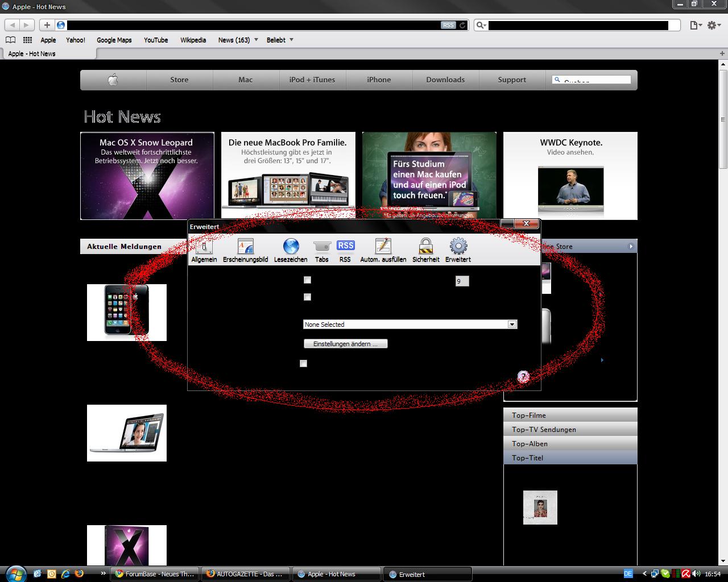The width and height of the screenshot is (728, 582).
Task: Click the Wikipedia bookmark
Action: (x=193, y=40)
